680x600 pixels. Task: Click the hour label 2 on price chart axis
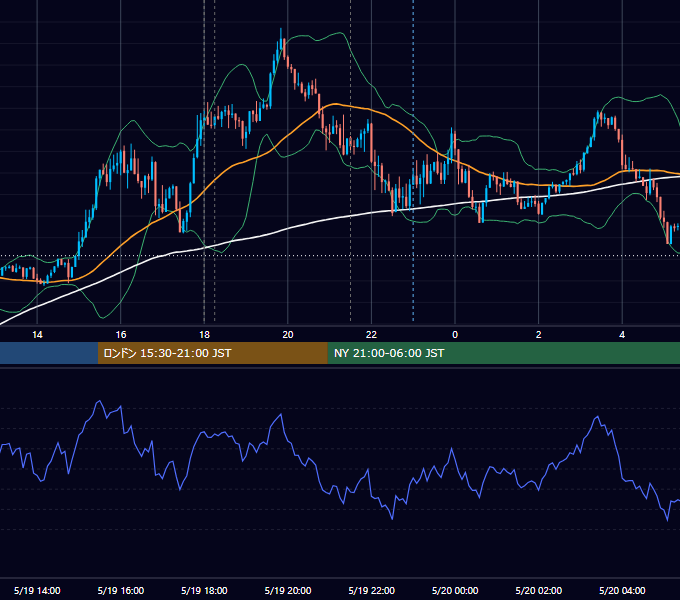pos(539,335)
